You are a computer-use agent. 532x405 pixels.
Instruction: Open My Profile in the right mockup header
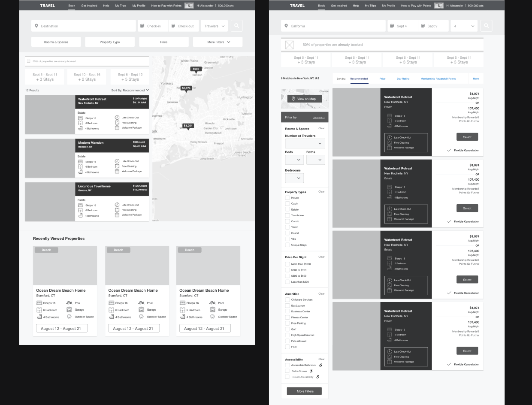pos(388,6)
